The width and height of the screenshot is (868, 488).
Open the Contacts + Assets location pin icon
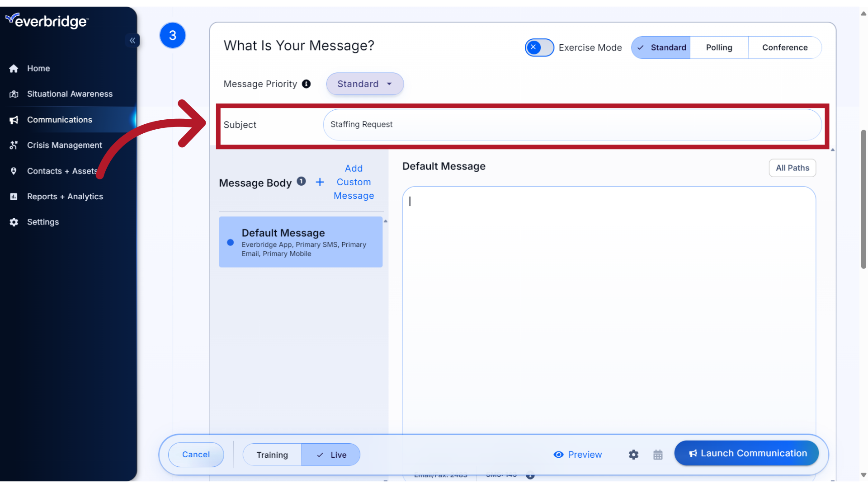coord(14,171)
